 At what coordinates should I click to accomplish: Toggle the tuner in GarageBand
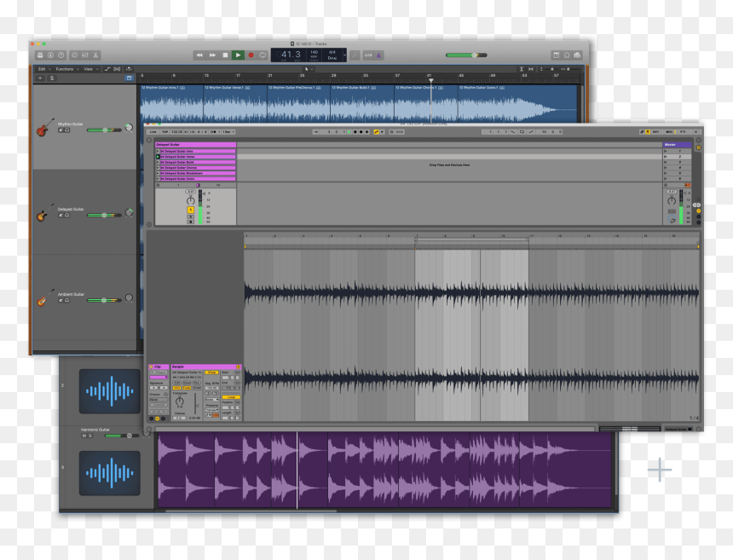(x=355, y=55)
